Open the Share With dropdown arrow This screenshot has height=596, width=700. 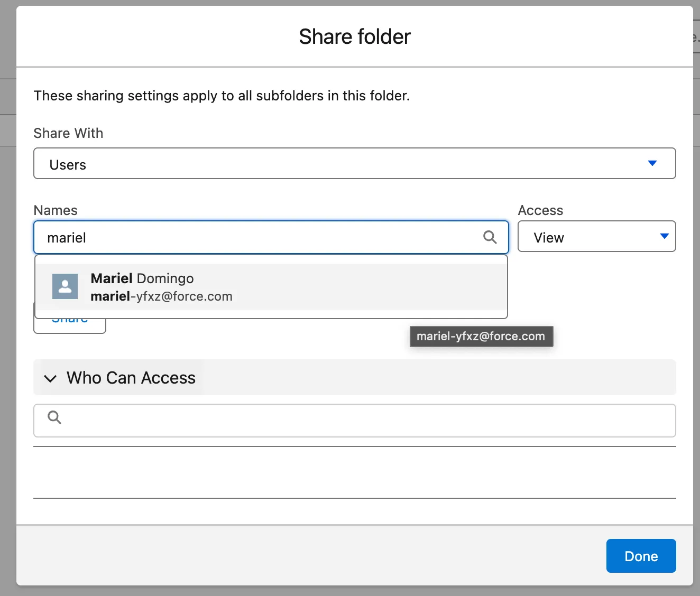(x=652, y=163)
